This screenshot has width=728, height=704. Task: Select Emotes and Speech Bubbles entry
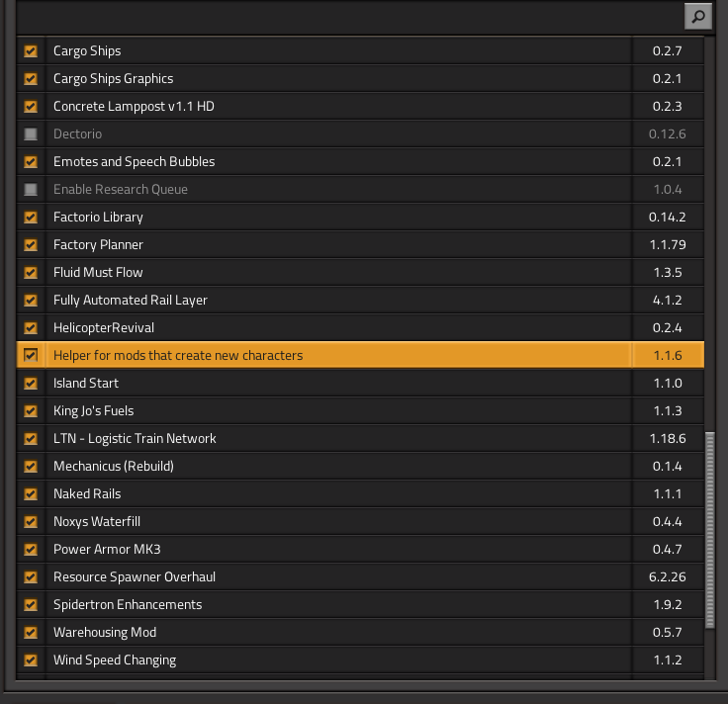[135, 161]
